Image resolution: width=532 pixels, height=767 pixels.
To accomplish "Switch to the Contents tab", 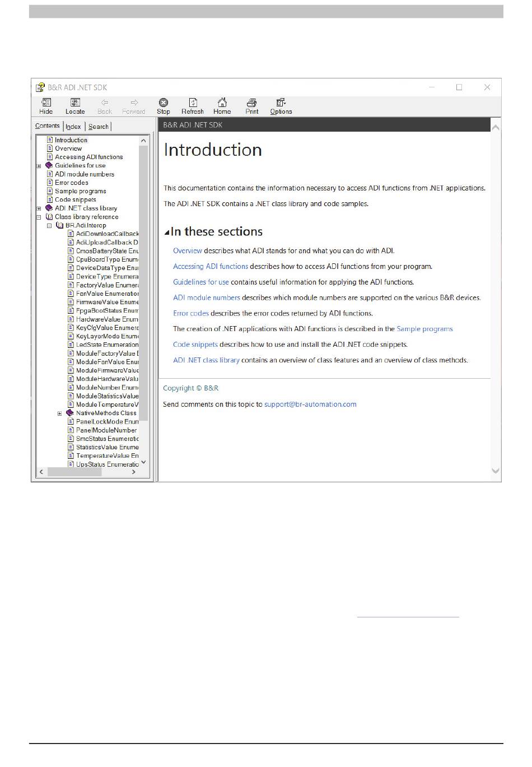I will coord(48,126).
